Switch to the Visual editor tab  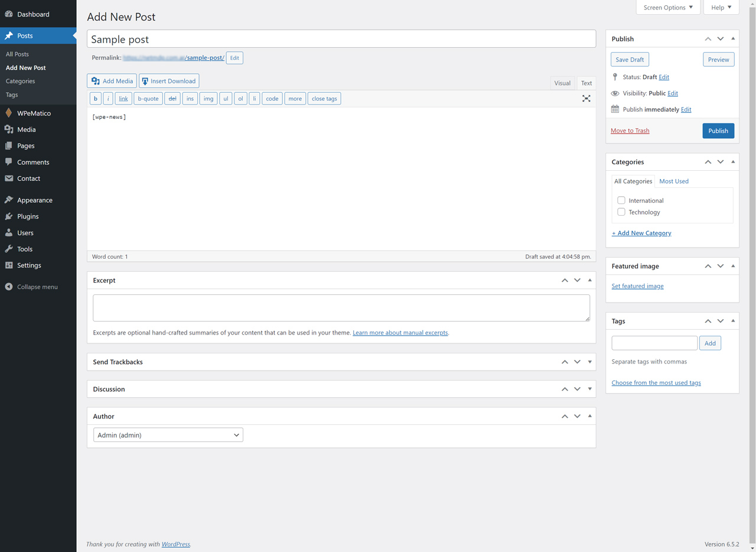(562, 83)
